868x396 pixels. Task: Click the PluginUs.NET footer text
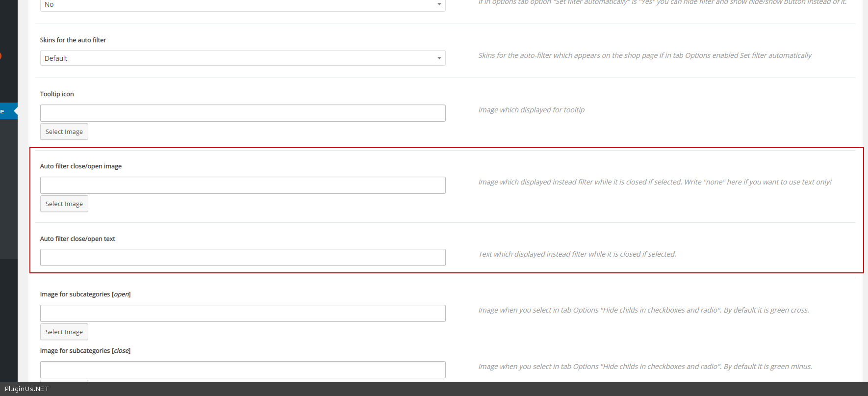coord(27,389)
